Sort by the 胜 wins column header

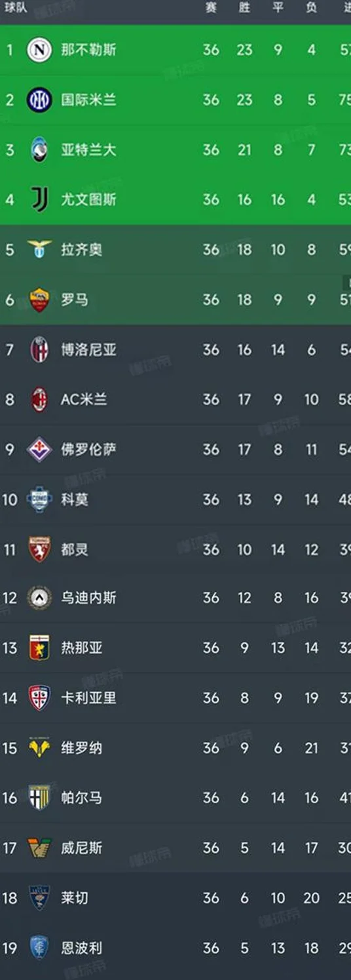coord(244,8)
